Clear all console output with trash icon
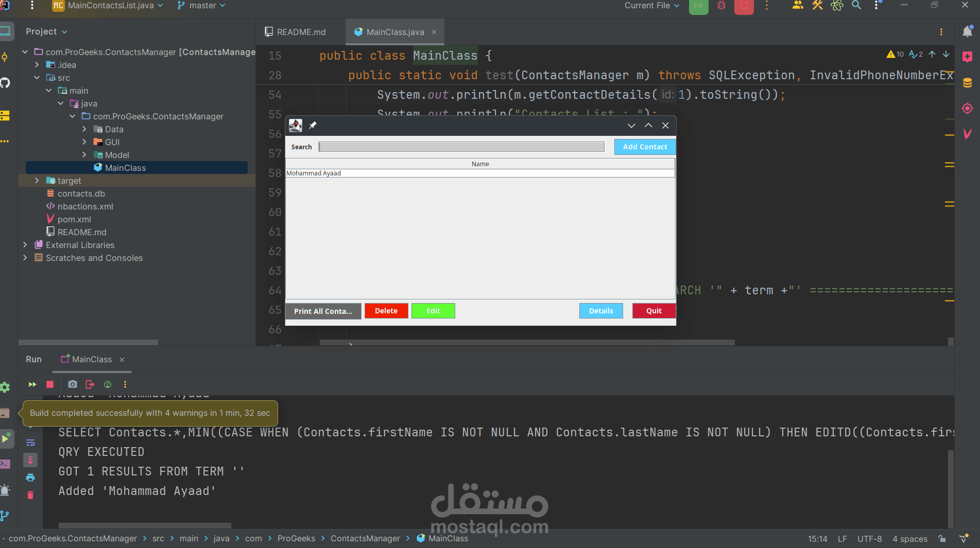 [x=30, y=495]
